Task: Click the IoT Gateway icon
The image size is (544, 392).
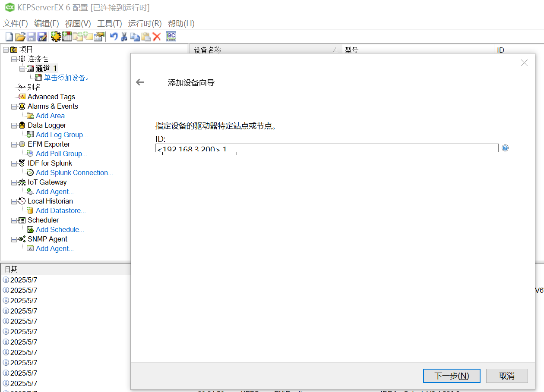Action: 22,182
